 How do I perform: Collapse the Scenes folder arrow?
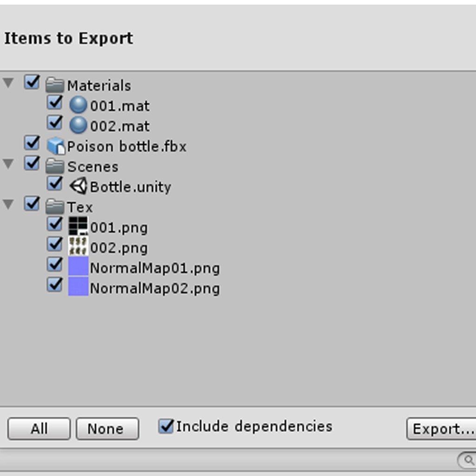coord(8,164)
